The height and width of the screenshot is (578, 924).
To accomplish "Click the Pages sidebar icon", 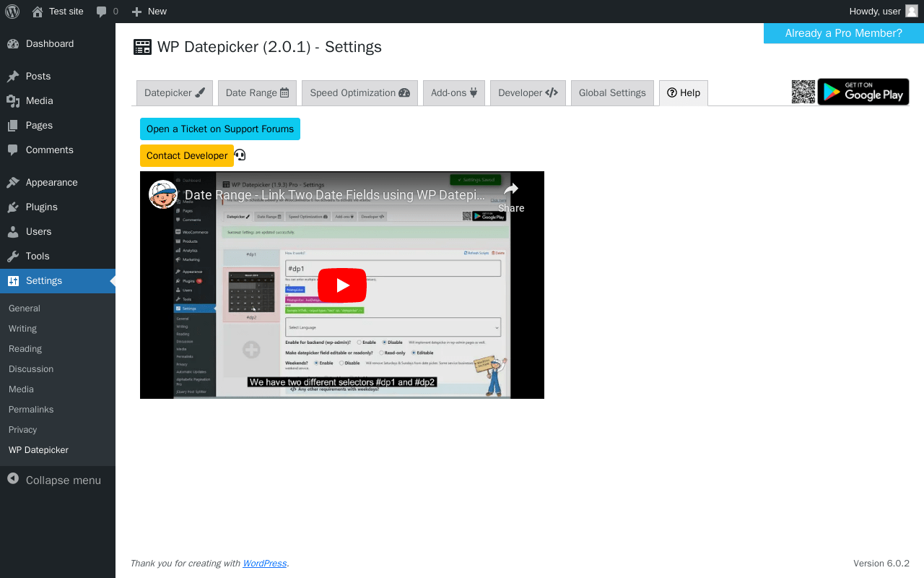I will (13, 126).
